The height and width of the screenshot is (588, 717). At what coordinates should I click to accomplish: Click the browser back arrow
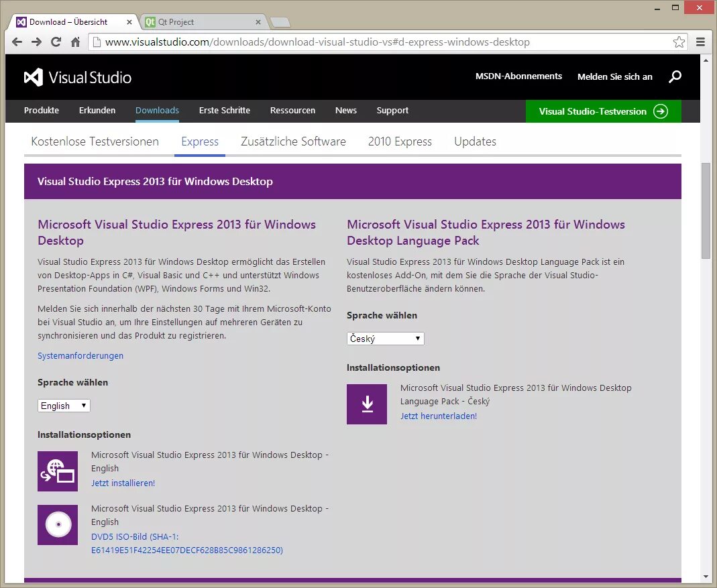click(17, 42)
